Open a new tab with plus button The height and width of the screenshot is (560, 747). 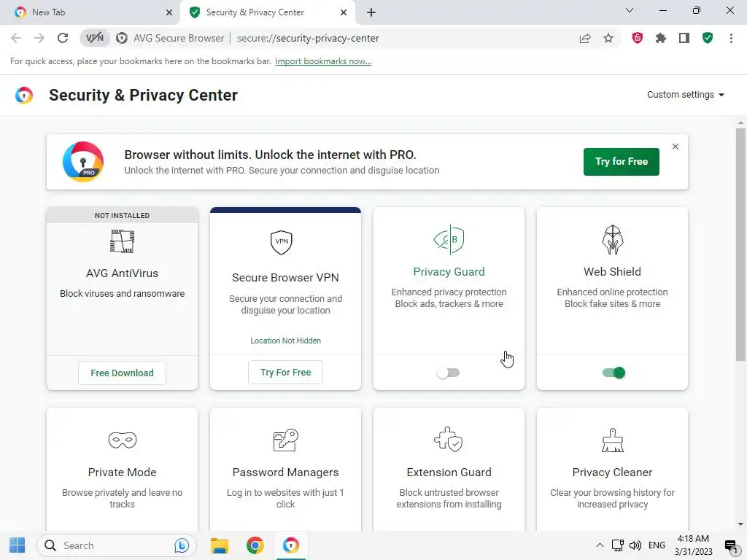point(371,12)
